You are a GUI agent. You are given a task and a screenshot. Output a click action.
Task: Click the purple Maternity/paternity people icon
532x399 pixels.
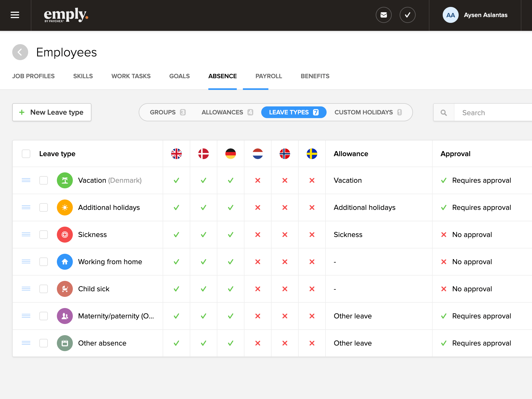coord(65,316)
